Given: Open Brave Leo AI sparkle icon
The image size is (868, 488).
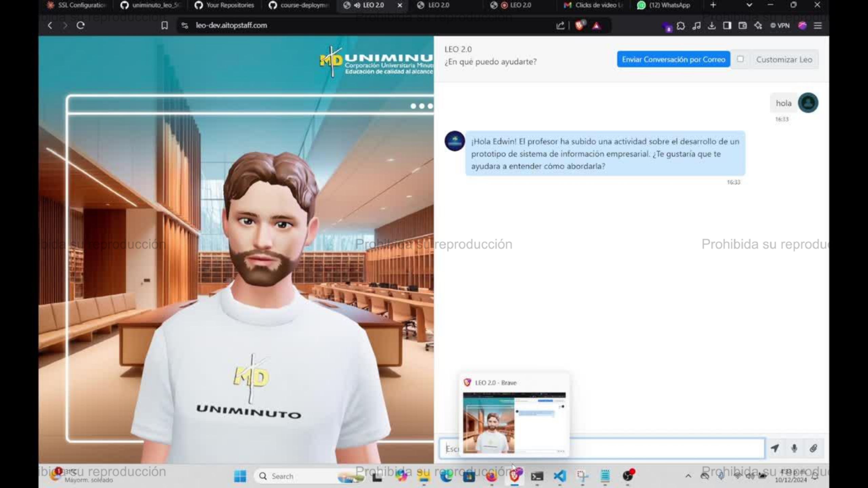Looking at the screenshot, I should 758,25.
